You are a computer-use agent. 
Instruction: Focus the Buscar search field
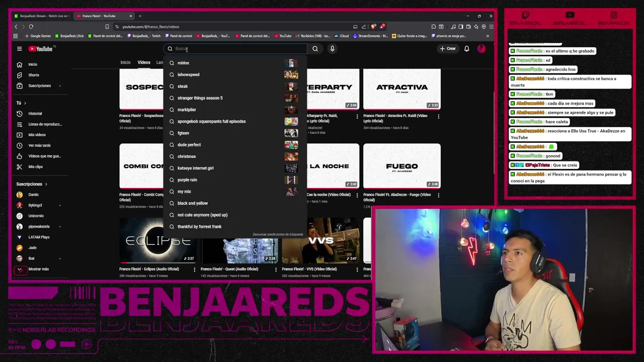(x=235, y=49)
